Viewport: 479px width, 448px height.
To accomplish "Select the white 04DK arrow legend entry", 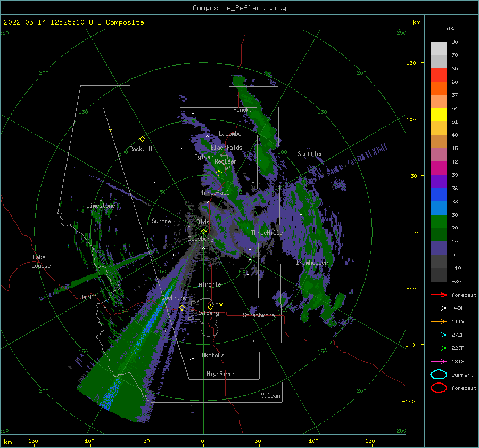I will click(x=439, y=308).
